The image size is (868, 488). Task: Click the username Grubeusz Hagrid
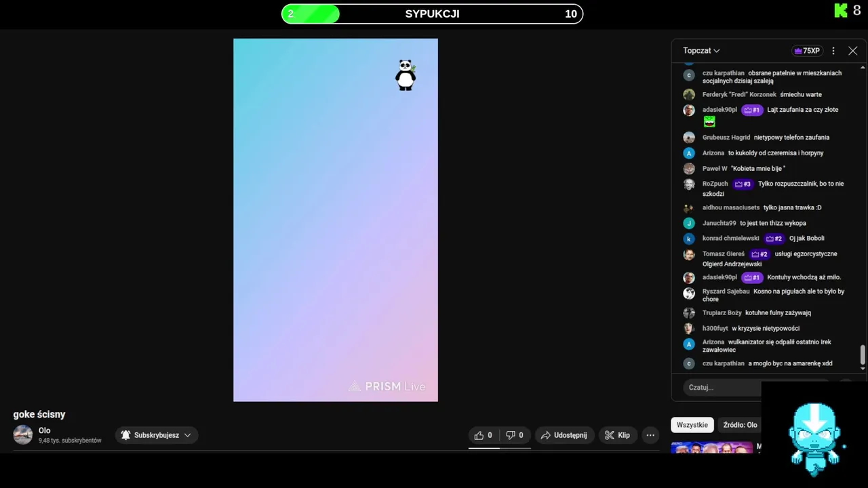tap(726, 138)
